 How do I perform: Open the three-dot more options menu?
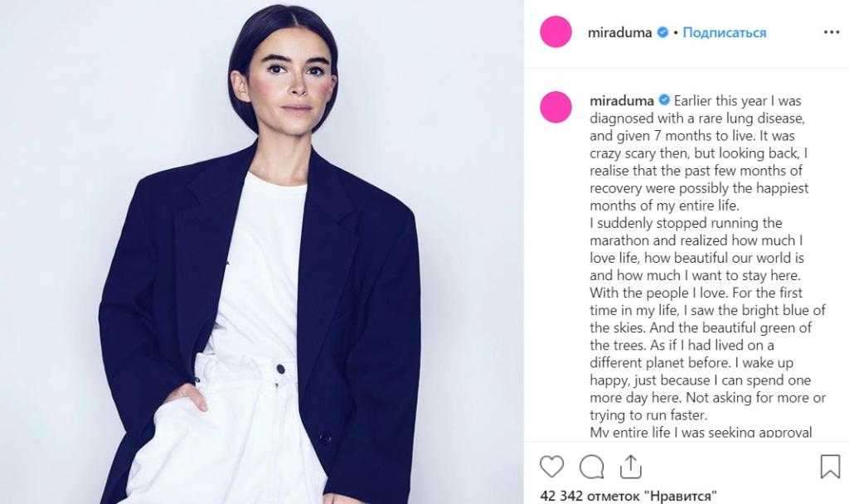tap(831, 32)
